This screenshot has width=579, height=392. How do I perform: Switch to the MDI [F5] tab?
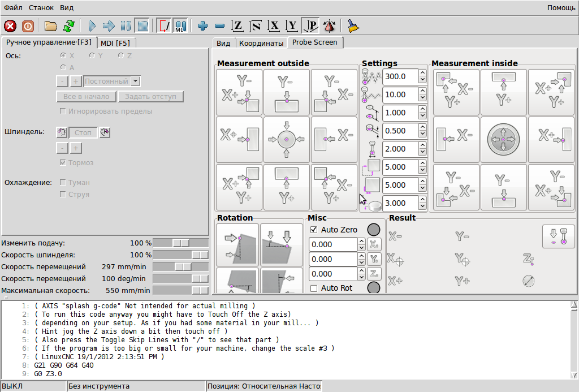click(115, 43)
